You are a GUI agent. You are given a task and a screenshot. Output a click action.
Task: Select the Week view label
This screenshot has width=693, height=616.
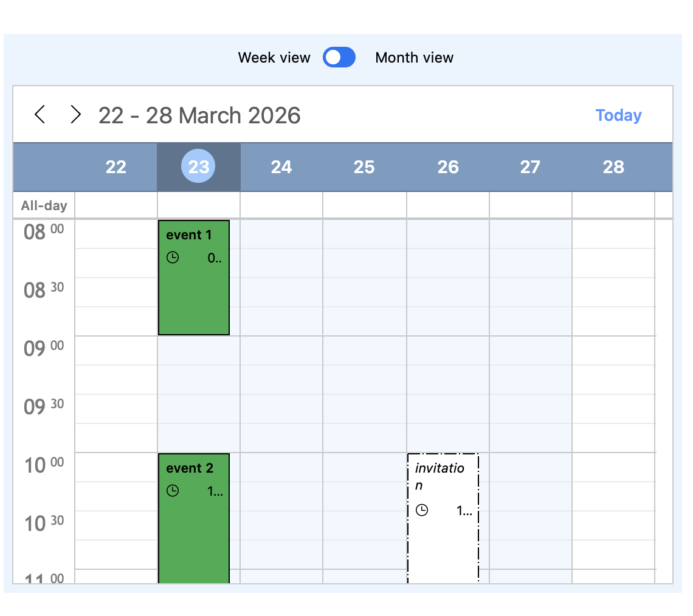click(x=274, y=58)
